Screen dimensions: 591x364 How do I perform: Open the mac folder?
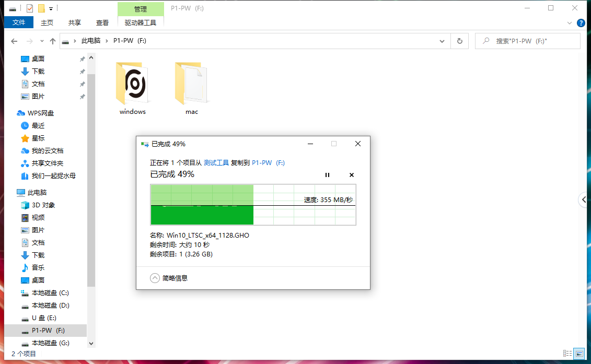point(191,88)
